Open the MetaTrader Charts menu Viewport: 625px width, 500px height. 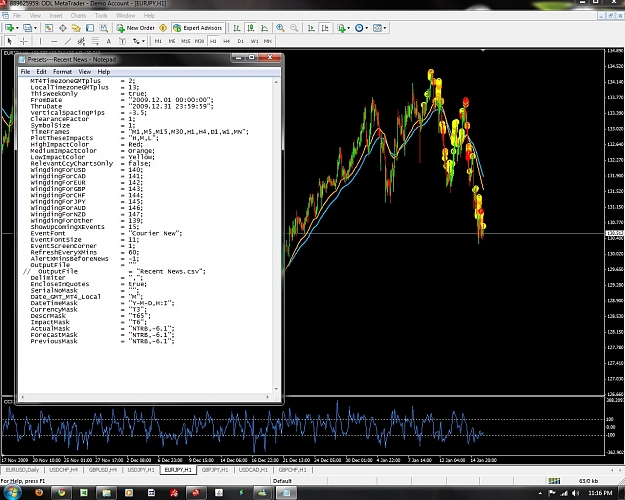coord(78,16)
